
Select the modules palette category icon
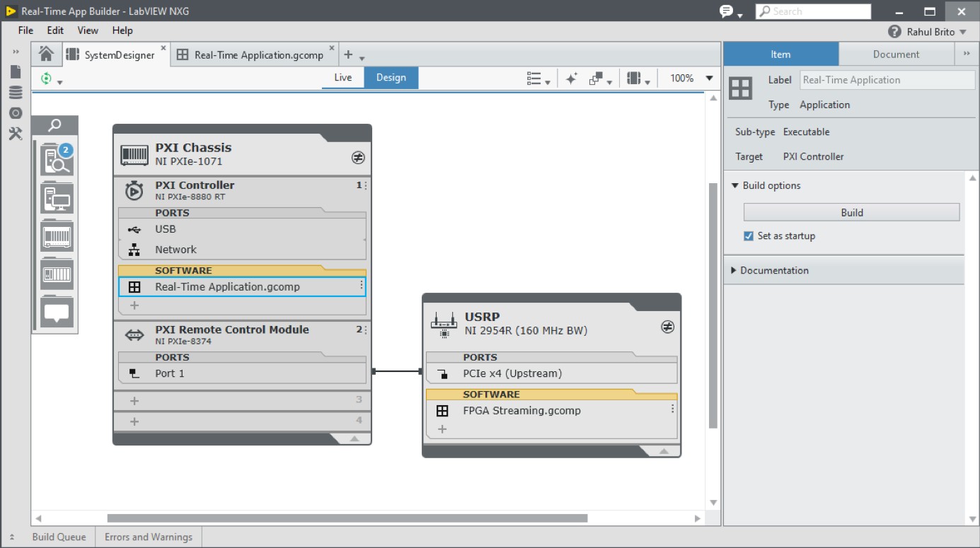click(57, 274)
